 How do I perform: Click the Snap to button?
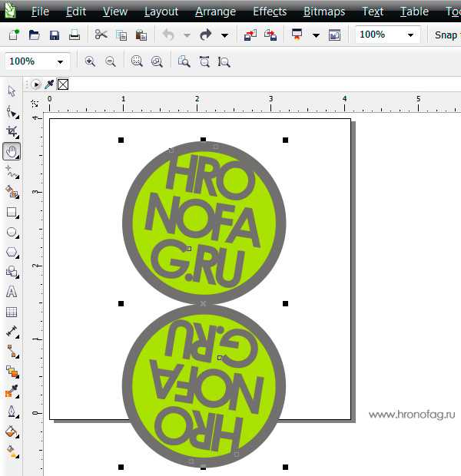point(446,35)
